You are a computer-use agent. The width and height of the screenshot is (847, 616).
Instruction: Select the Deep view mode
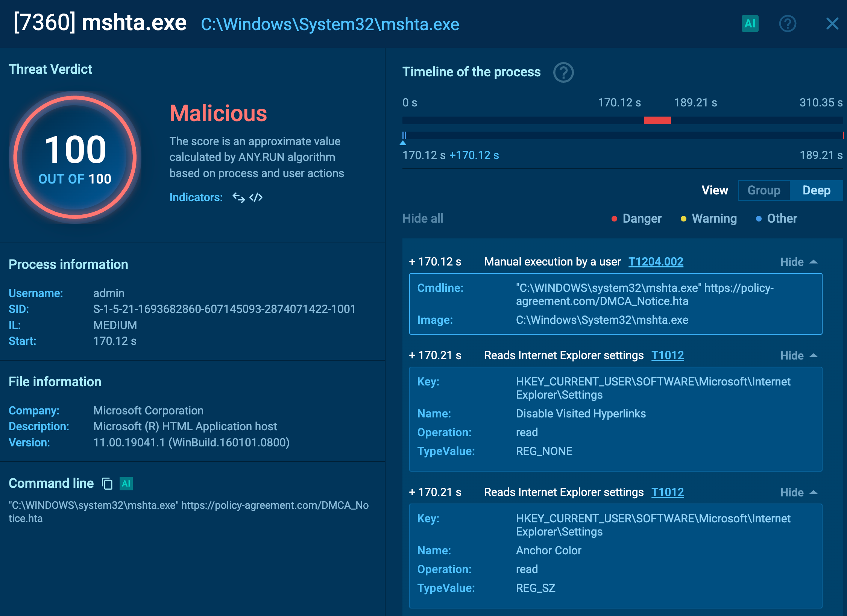pos(816,190)
